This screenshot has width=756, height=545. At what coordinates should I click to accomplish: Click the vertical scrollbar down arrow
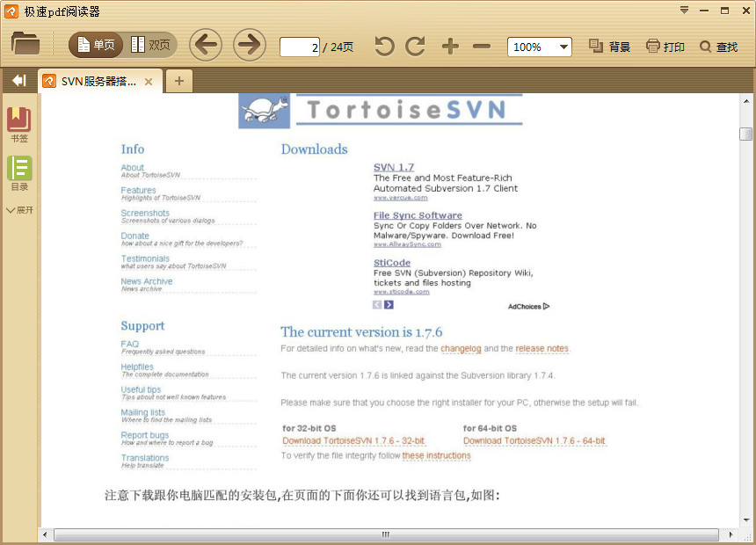(x=746, y=520)
